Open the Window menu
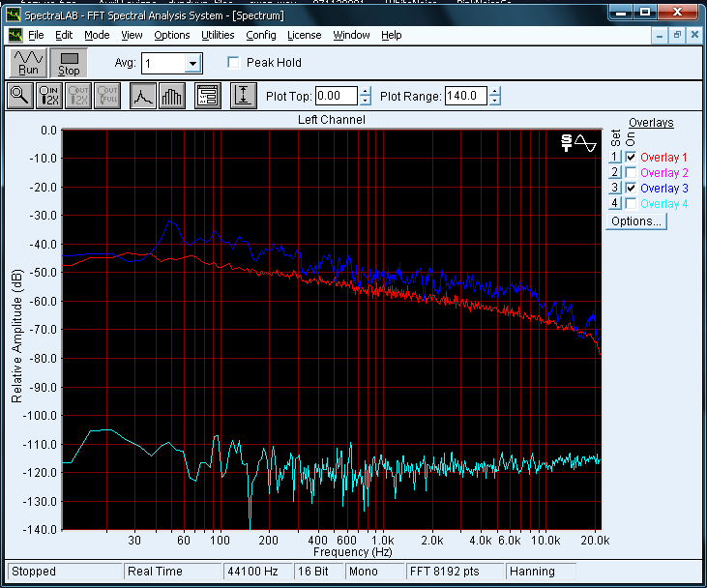 (351, 35)
